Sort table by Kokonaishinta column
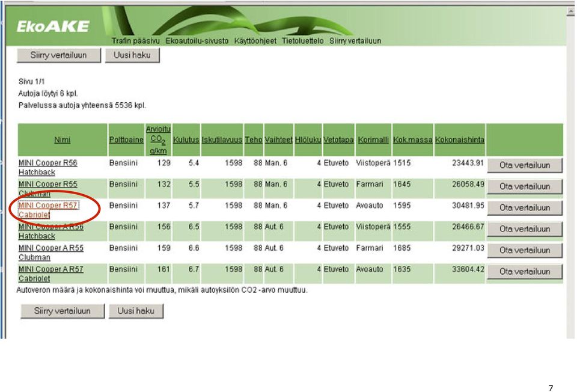This screenshot has width=577, height=392. click(460, 140)
